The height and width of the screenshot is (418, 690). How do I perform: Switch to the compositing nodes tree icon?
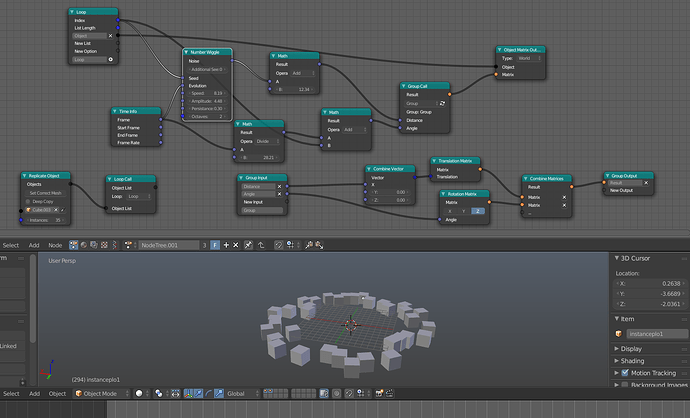(94, 245)
